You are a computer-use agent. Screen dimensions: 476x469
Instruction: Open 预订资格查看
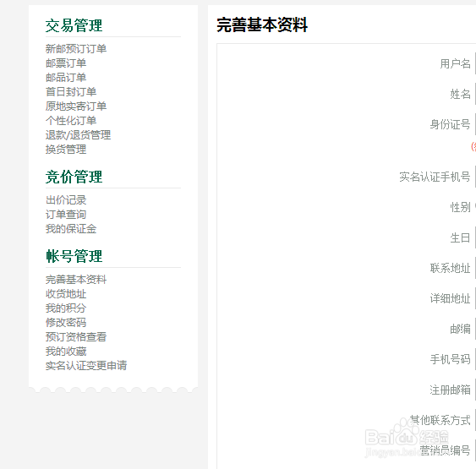tap(76, 336)
